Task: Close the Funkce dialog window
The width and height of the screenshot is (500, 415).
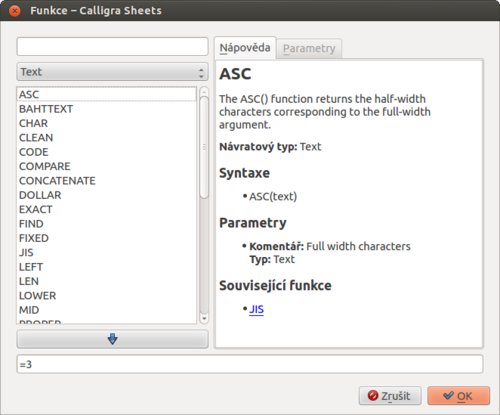Action: coord(14,11)
